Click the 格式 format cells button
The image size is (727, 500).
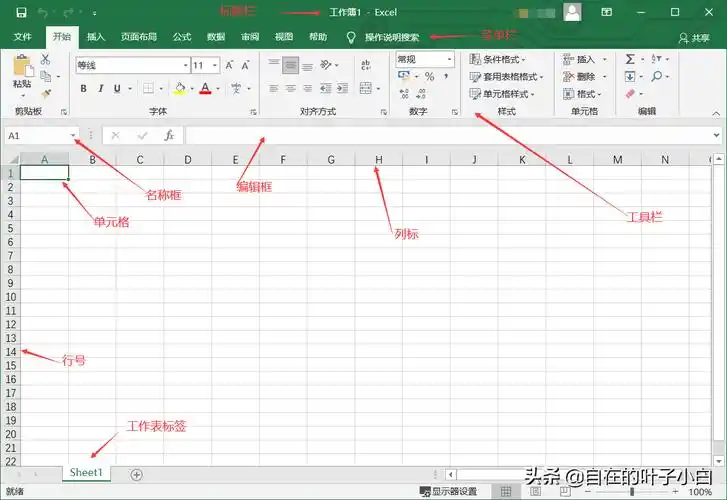tap(582, 94)
